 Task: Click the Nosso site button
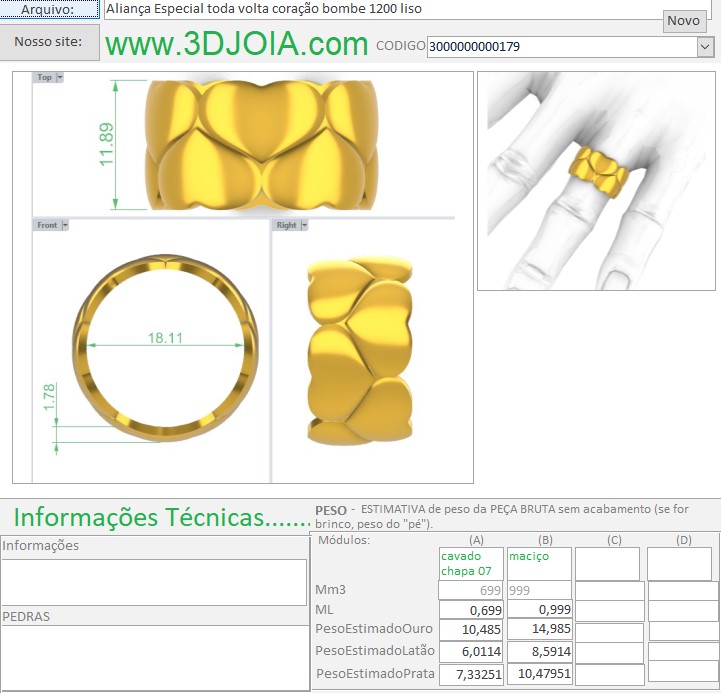(49, 42)
